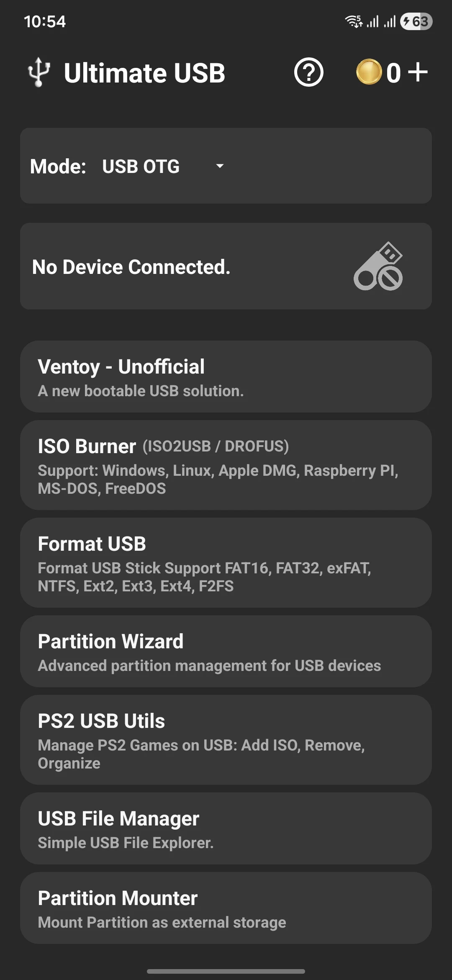Tap the Ultimate USB title
Screen dimensions: 452x980
coord(144,73)
